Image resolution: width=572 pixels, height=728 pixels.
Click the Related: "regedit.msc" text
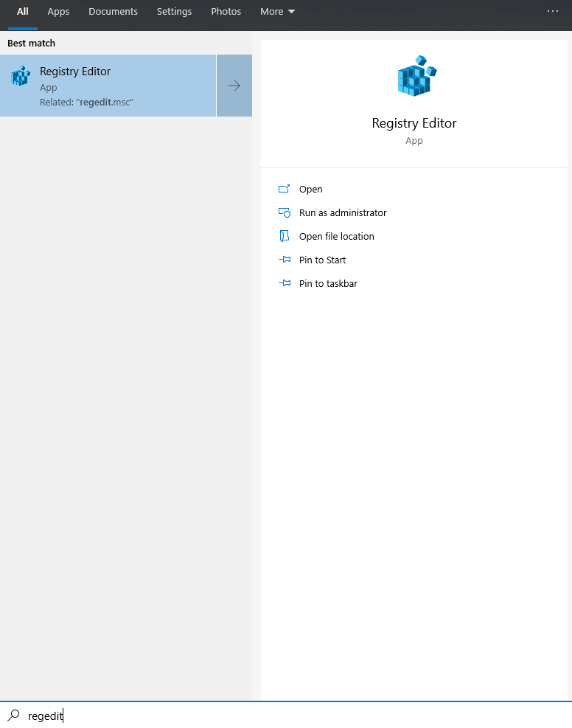point(86,102)
